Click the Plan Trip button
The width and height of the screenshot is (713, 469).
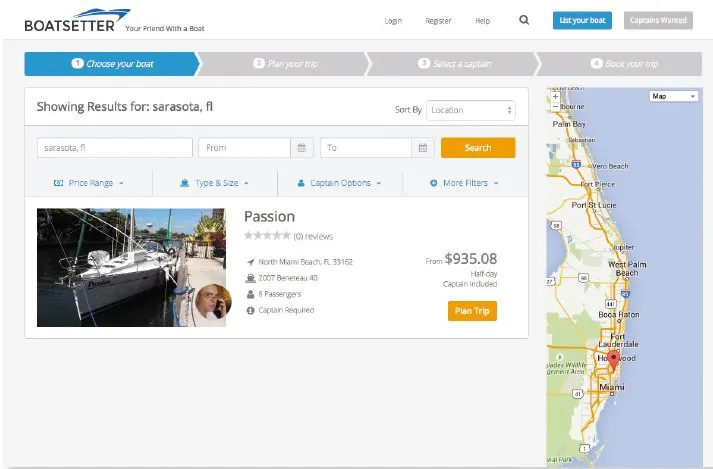pos(472,311)
